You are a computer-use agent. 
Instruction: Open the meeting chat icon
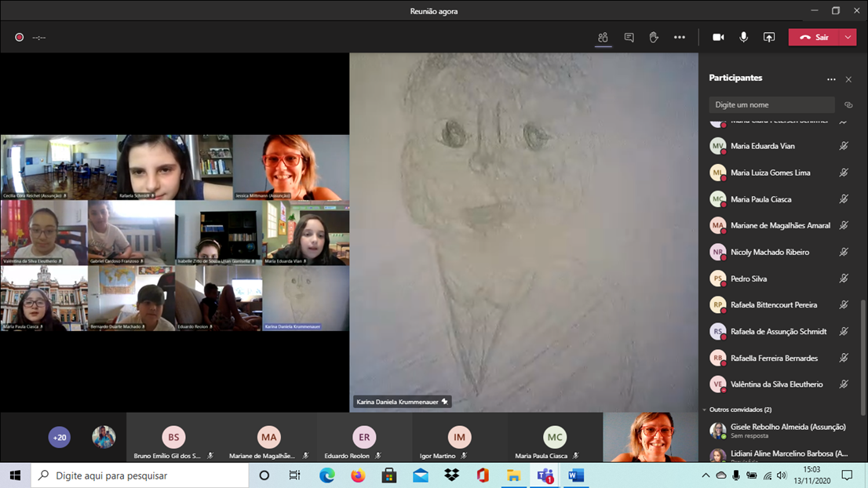coord(629,37)
